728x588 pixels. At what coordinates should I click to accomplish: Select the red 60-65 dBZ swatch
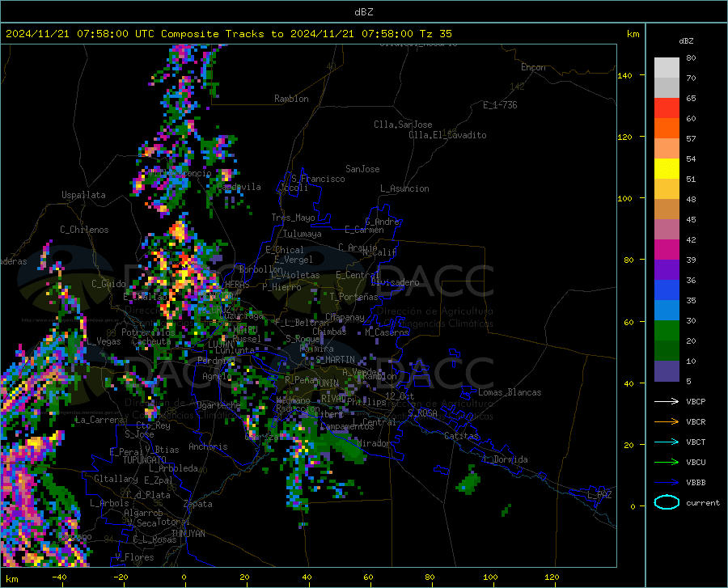click(x=667, y=108)
